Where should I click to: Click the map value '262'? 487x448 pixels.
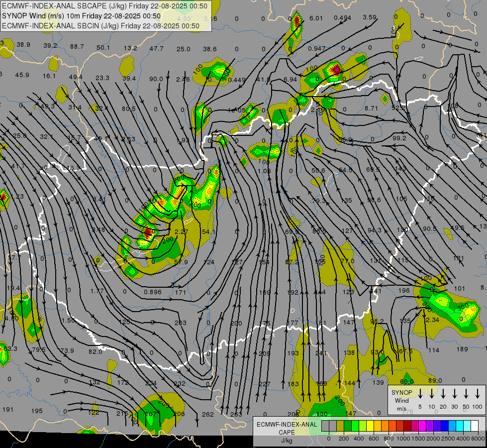208,415
